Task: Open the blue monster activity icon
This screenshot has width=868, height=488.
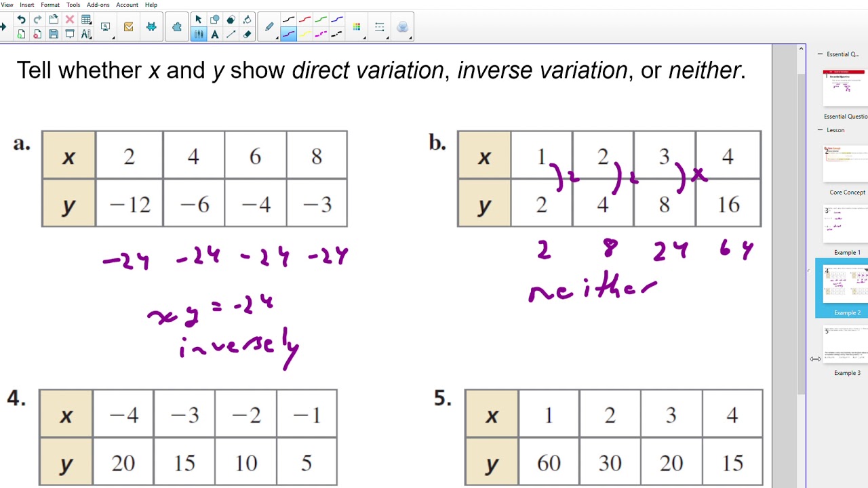Action: 151,27
